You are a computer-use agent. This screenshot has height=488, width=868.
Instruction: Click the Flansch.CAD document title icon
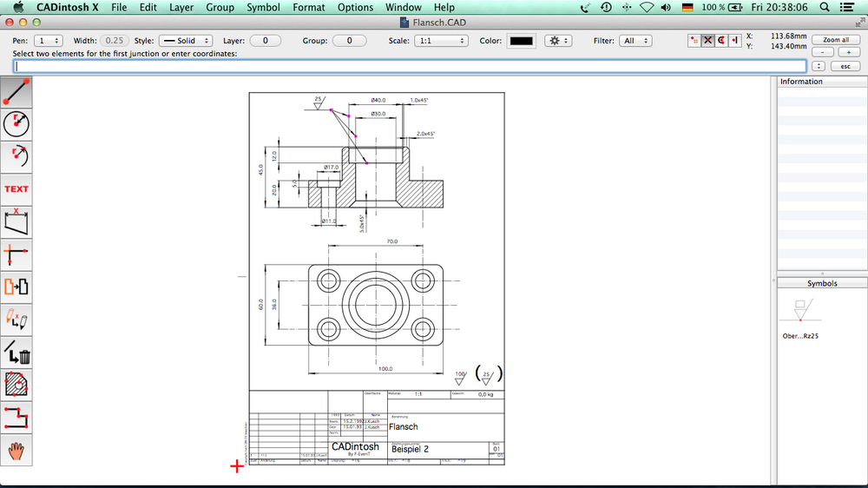click(404, 23)
